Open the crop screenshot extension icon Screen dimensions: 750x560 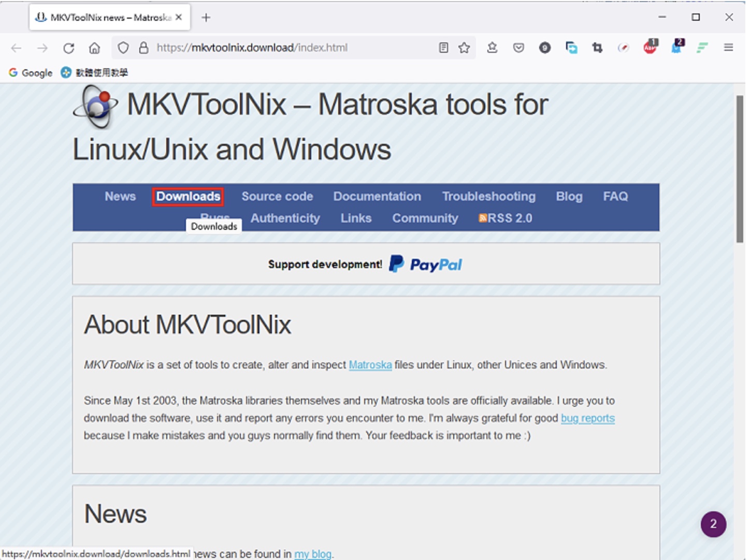tap(597, 48)
